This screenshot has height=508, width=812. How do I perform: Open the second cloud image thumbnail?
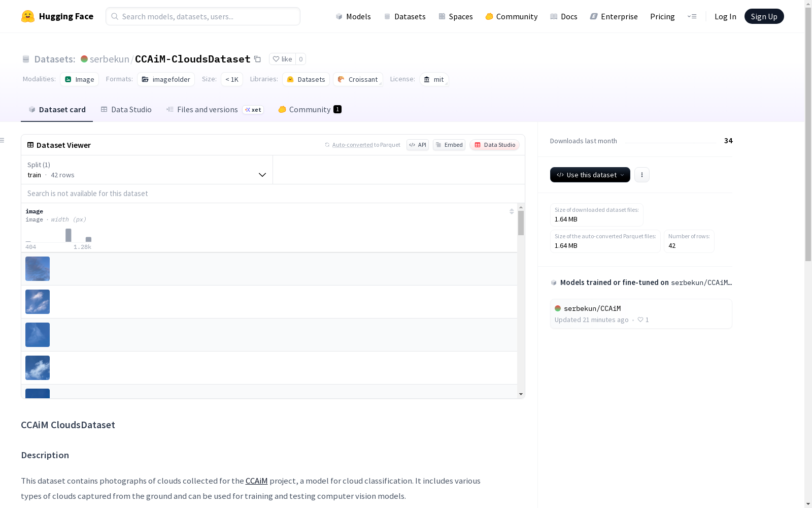(38, 302)
